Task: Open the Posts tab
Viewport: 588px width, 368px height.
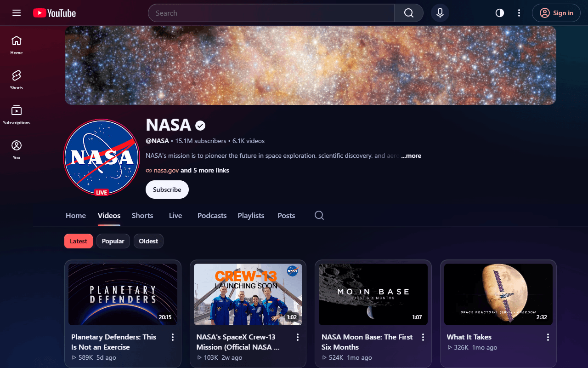Action: (x=286, y=215)
